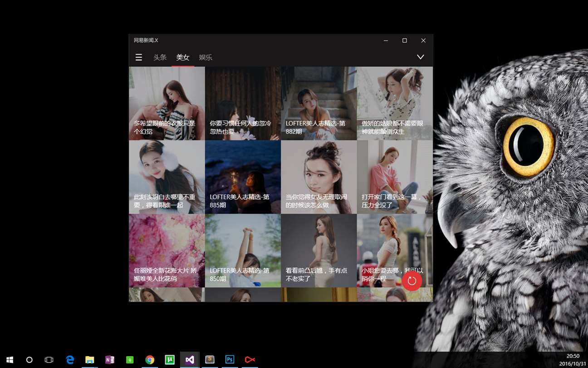Image resolution: width=588 pixels, height=368 pixels.
Task: Open File Explorer from the taskbar
Action: (90, 360)
